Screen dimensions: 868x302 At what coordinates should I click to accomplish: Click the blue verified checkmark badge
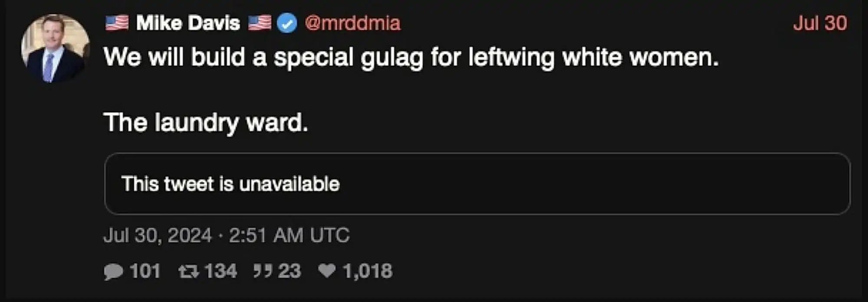(x=287, y=23)
